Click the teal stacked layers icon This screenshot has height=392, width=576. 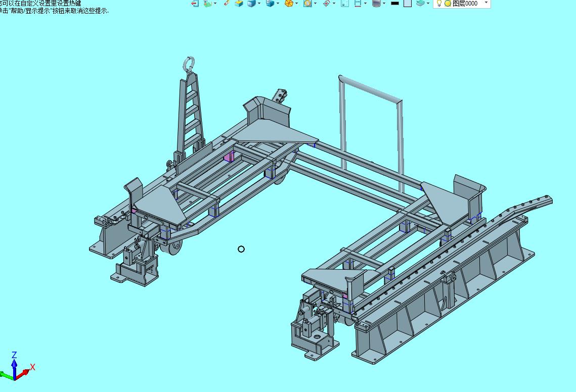(x=421, y=4)
